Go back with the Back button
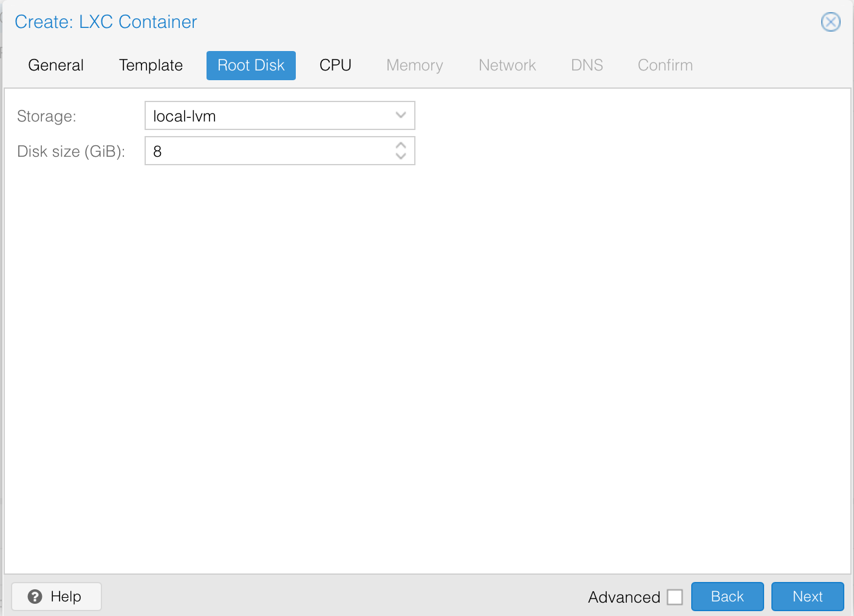 click(727, 597)
